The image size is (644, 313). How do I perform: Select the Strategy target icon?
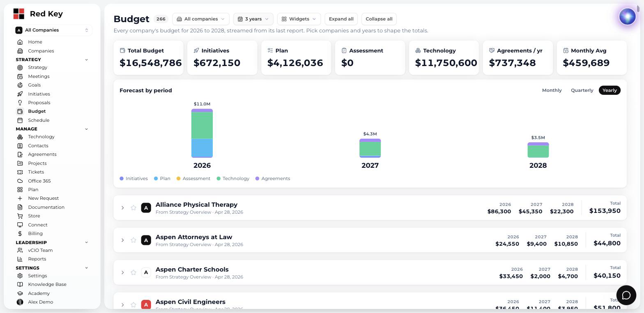(x=20, y=67)
